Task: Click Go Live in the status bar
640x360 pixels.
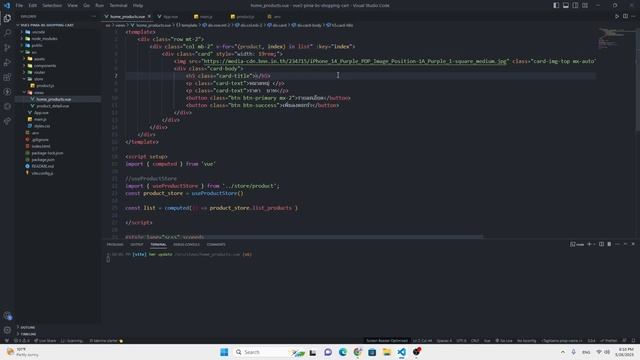Action: (504, 340)
